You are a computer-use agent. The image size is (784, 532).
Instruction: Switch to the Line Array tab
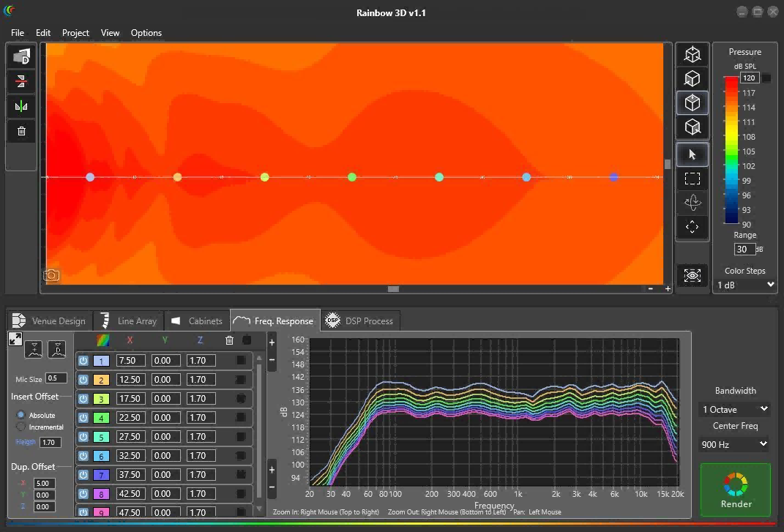pos(128,321)
